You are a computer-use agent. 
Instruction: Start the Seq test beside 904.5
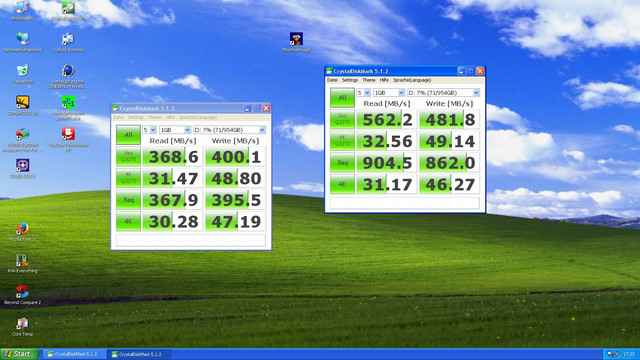pos(342,162)
